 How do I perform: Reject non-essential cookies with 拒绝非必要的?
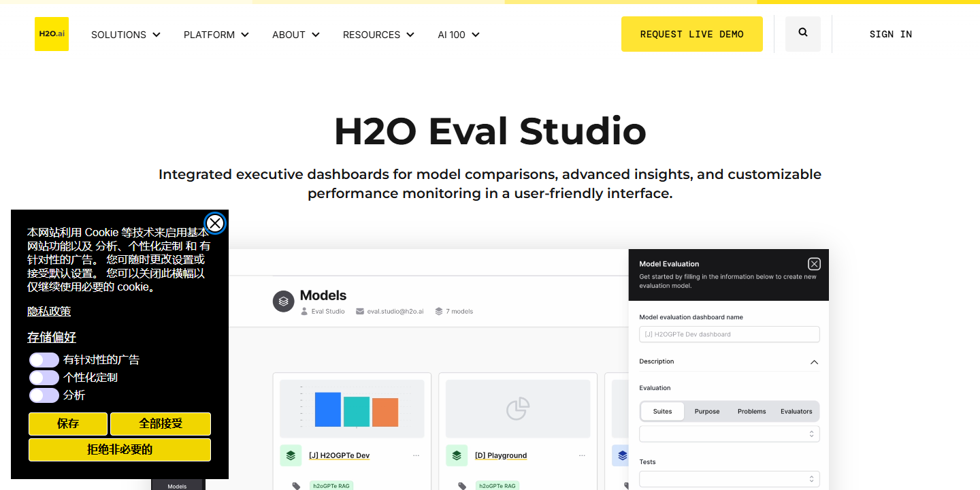tap(120, 450)
